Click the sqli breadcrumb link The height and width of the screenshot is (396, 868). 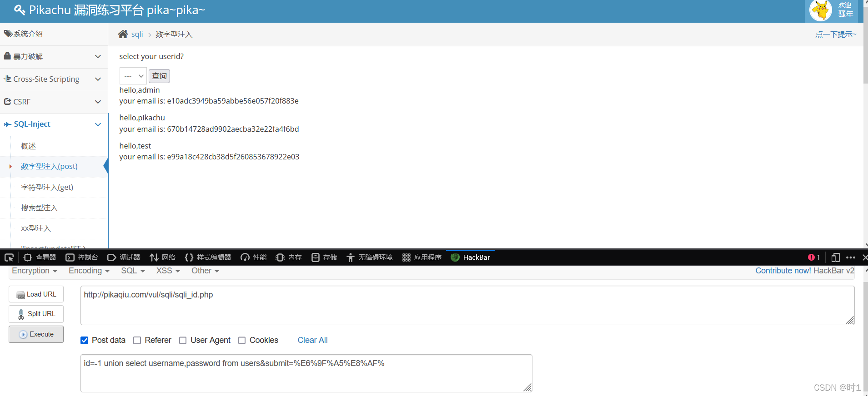(x=137, y=34)
